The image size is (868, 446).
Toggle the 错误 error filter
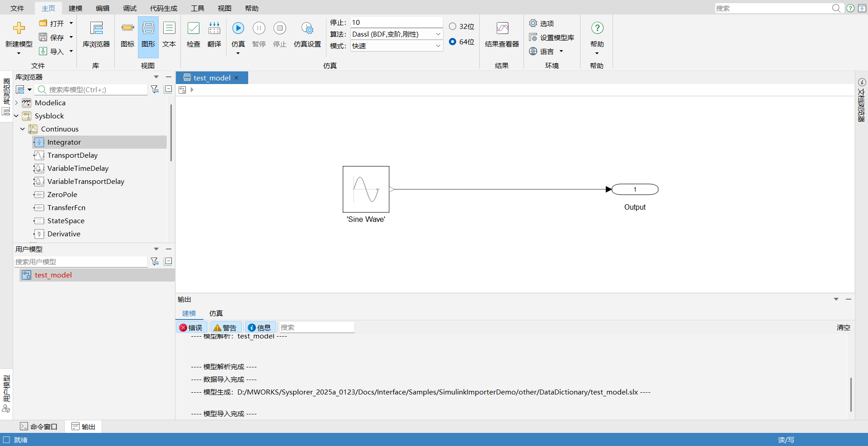[191, 328]
